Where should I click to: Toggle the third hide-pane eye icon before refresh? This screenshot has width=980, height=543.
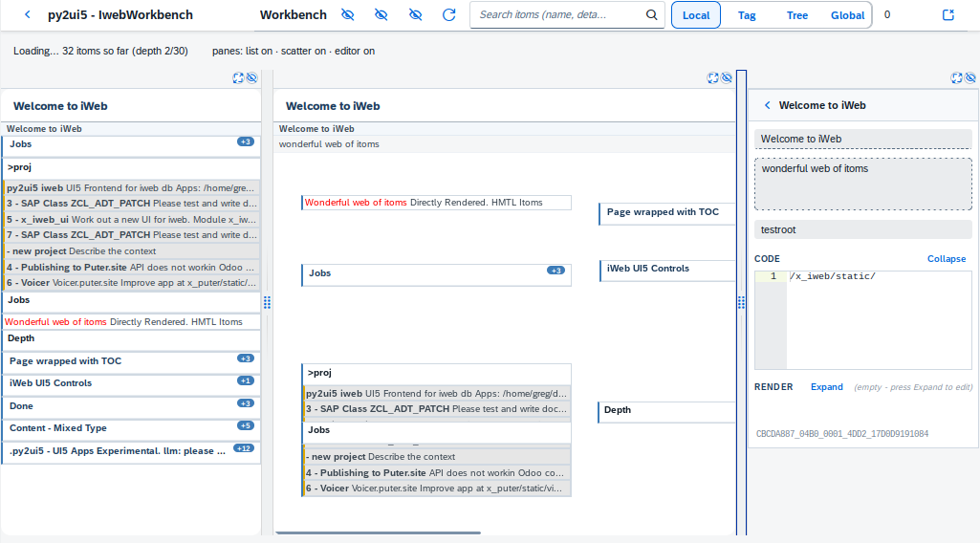click(x=415, y=14)
